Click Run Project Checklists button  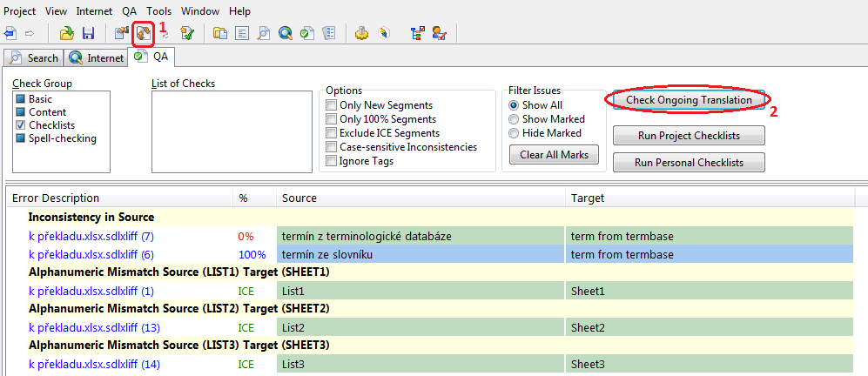pyautogui.click(x=689, y=135)
